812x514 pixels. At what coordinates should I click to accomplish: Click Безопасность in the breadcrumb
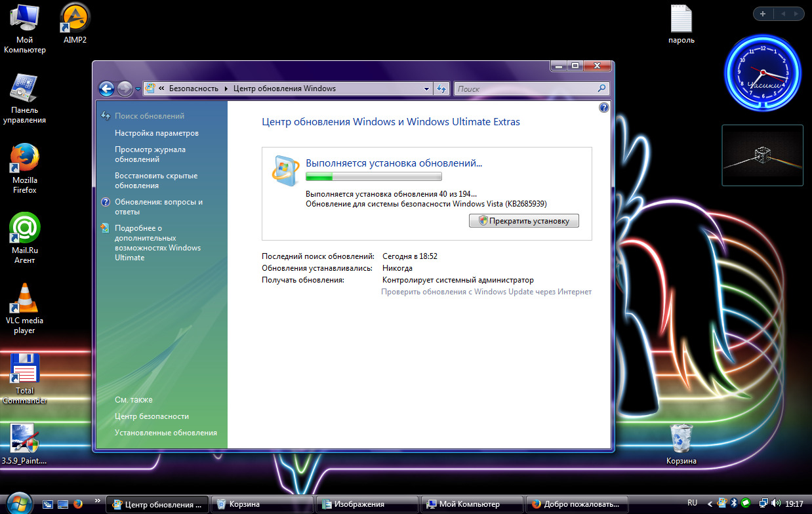pyautogui.click(x=193, y=89)
